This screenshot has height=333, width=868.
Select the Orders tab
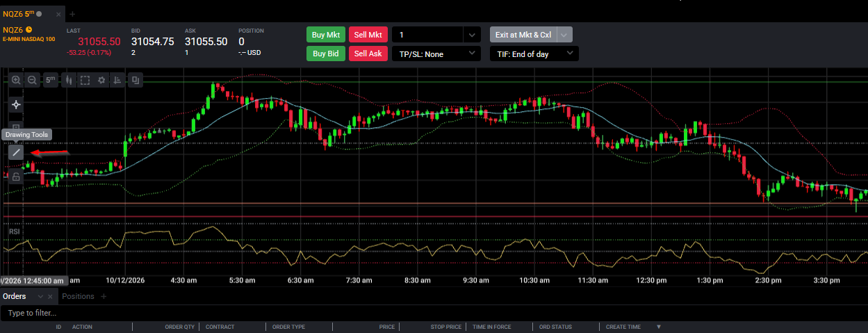coord(14,297)
